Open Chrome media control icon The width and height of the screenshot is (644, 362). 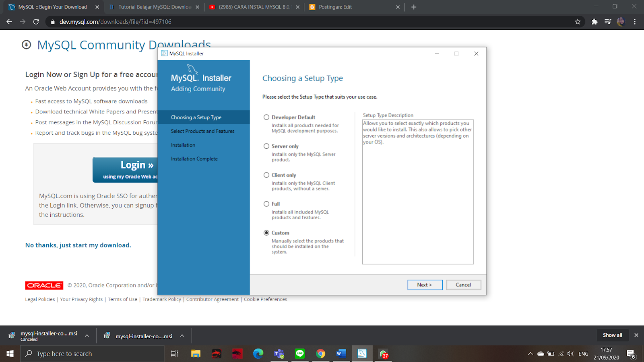coord(608,22)
